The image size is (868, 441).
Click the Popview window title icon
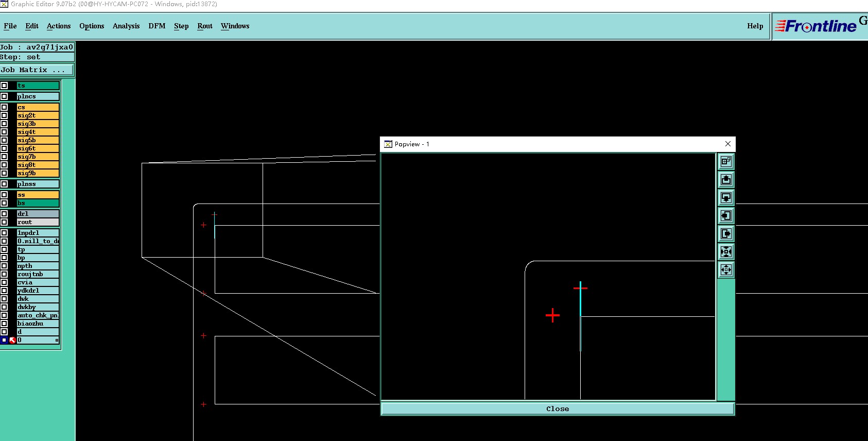(388, 144)
